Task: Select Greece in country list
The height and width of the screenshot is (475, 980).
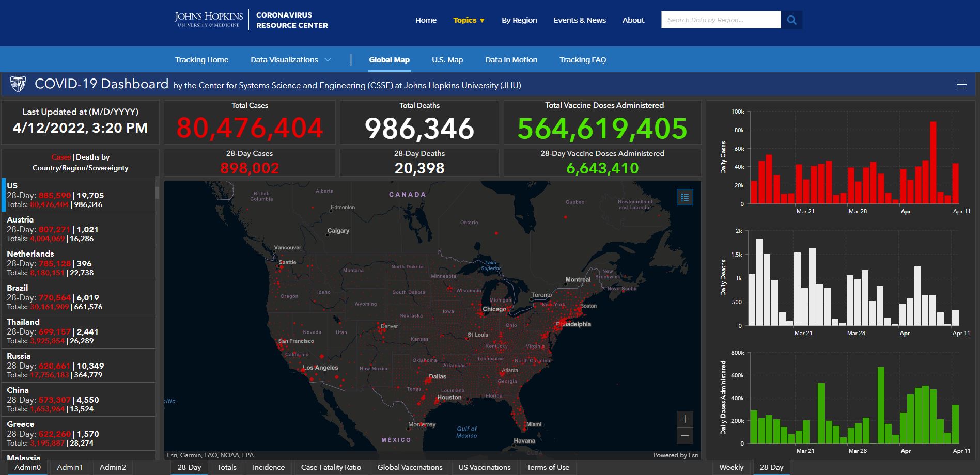Action: point(79,433)
